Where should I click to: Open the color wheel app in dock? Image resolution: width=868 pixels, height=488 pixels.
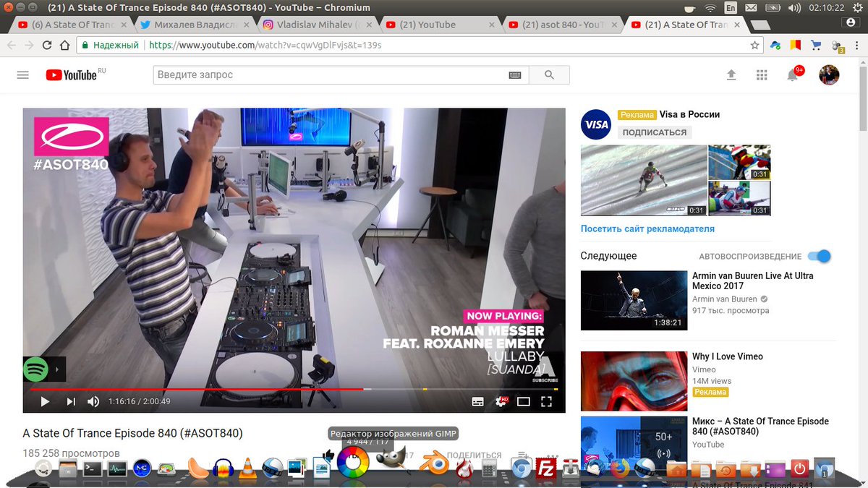click(353, 463)
